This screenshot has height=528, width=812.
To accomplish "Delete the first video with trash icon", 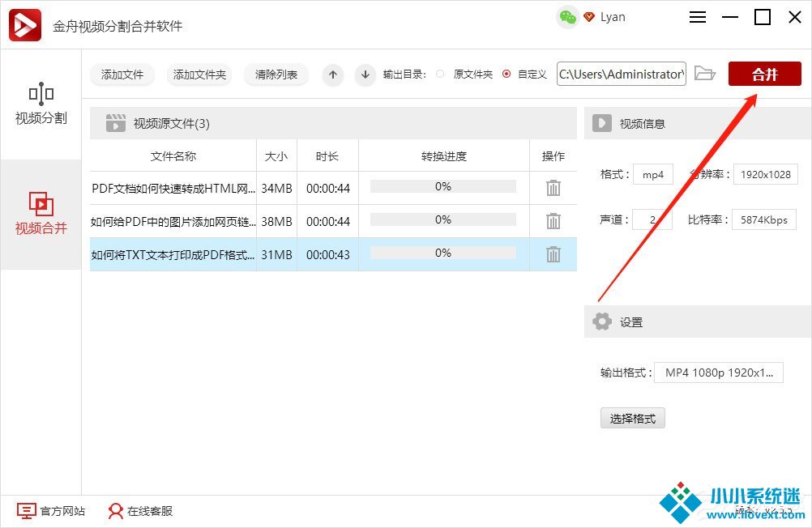I will [553, 188].
